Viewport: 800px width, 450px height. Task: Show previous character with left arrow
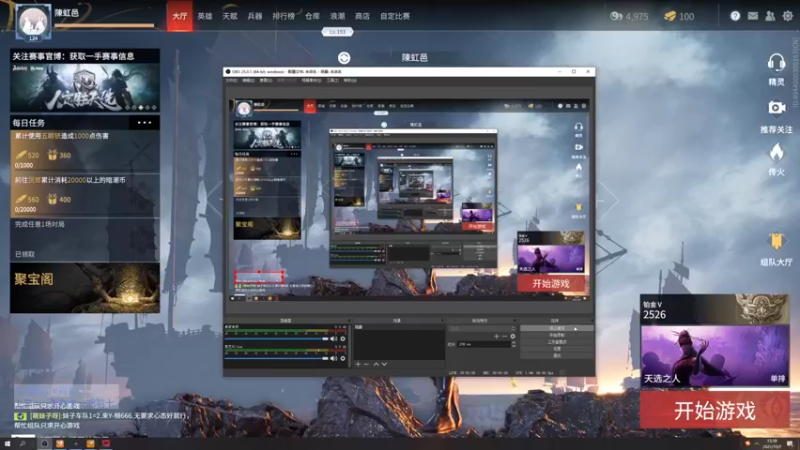click(214, 201)
